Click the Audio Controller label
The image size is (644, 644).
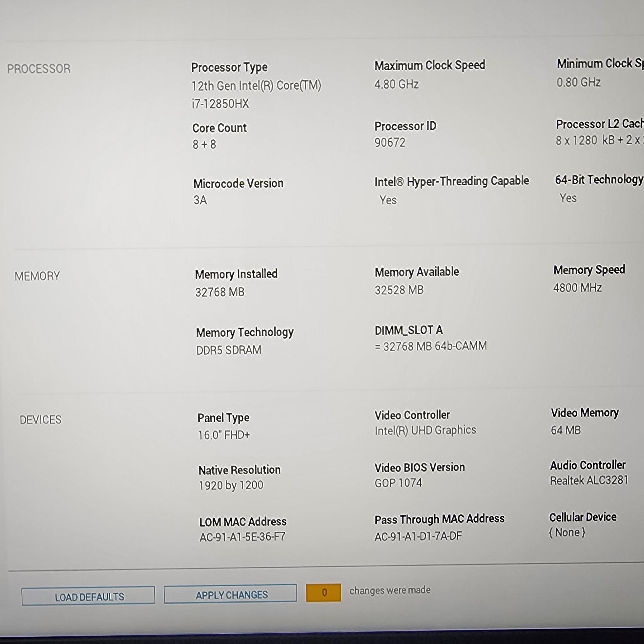588,465
